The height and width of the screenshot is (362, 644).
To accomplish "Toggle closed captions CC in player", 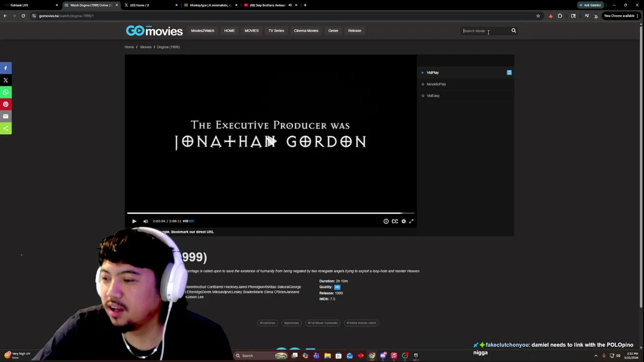I will [x=395, y=221].
